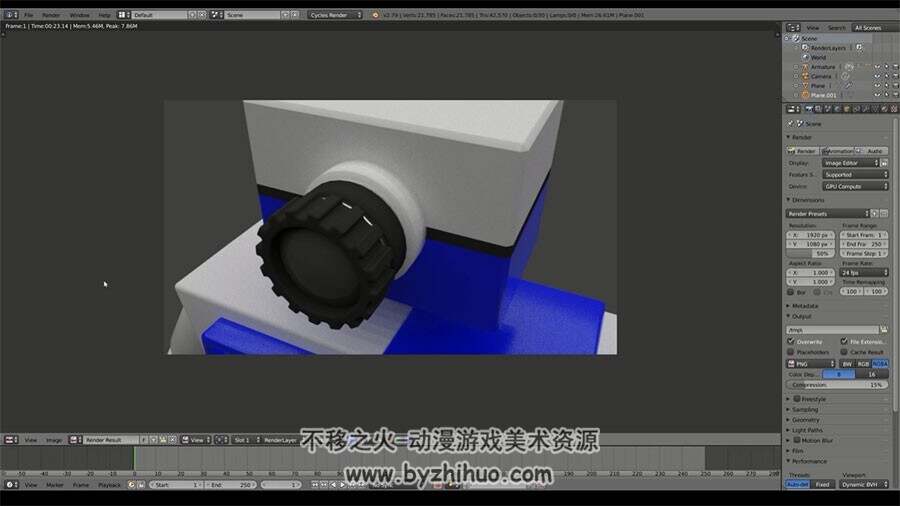
Task: Toggle Armature viewport visibility eye
Action: coord(877,67)
